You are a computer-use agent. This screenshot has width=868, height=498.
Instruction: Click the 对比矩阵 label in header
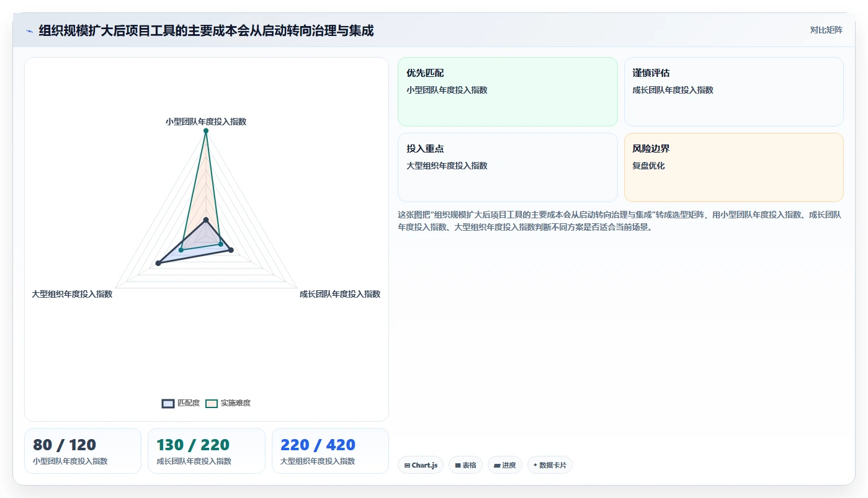tap(826, 30)
